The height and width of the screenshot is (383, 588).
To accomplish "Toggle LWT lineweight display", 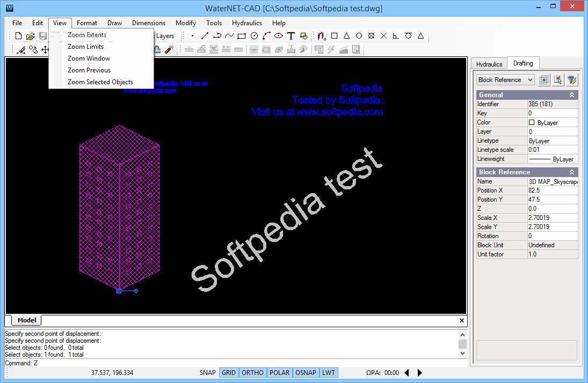I will pos(329,372).
